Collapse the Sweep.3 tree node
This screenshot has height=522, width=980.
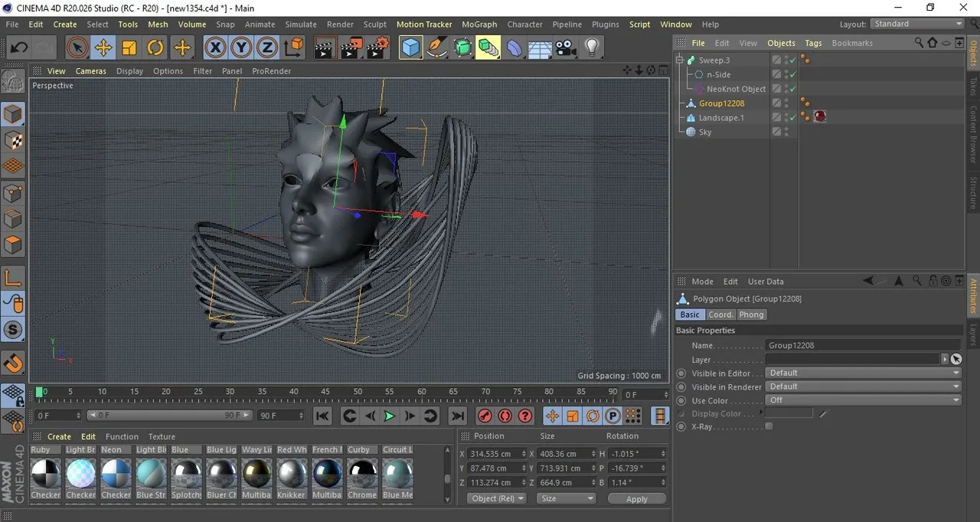[x=680, y=60]
